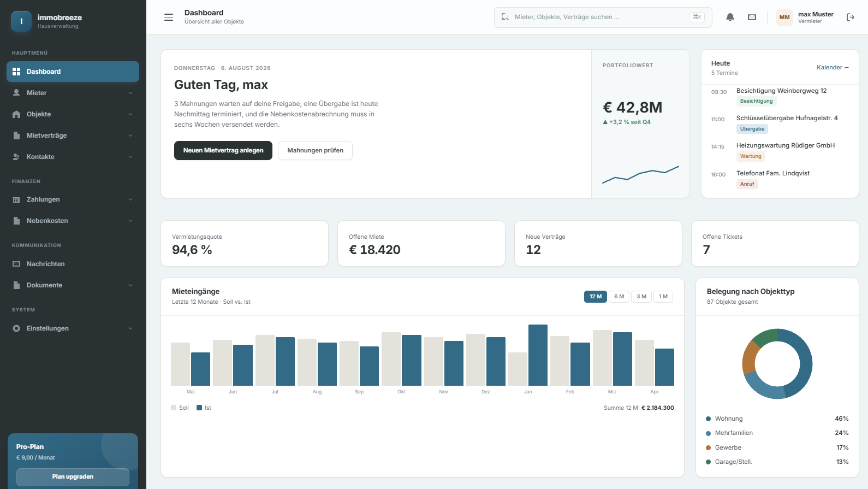Click the Mieter person icon
Viewport: 868px width, 489px height.
pos(16,93)
